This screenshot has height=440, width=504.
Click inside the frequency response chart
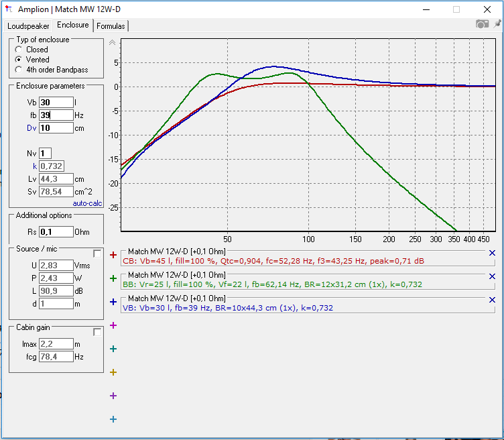pyautogui.click(x=308, y=135)
